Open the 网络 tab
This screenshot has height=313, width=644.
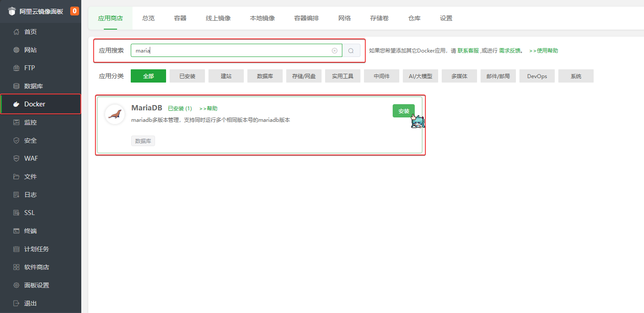click(x=345, y=18)
